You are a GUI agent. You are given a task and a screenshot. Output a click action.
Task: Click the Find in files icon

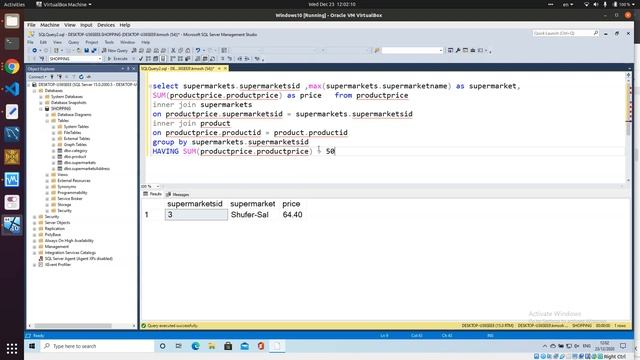point(377,50)
